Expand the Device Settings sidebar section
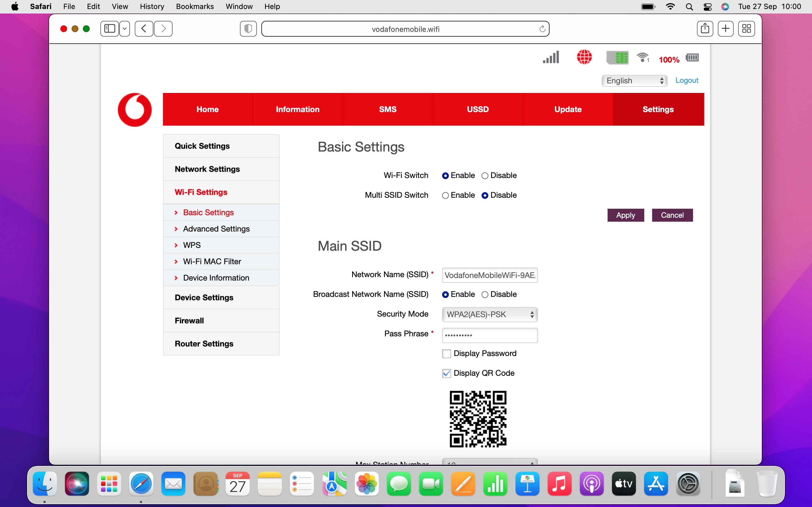812x507 pixels. point(204,297)
